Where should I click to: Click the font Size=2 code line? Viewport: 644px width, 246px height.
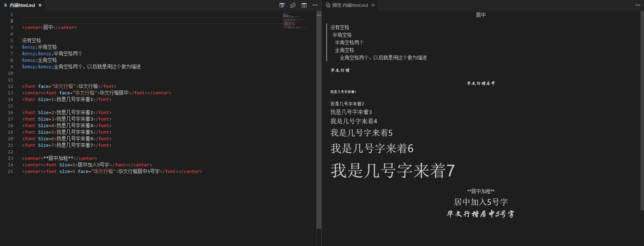coord(67,112)
